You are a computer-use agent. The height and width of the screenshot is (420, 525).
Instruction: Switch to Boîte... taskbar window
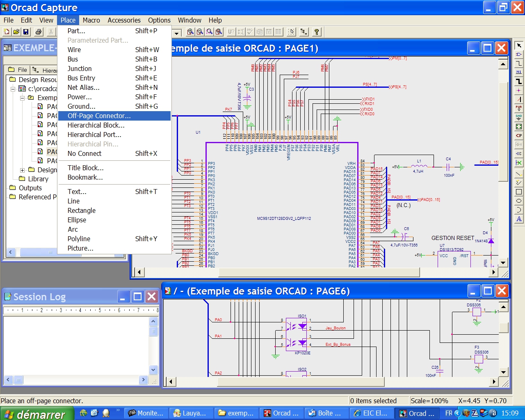click(326, 413)
